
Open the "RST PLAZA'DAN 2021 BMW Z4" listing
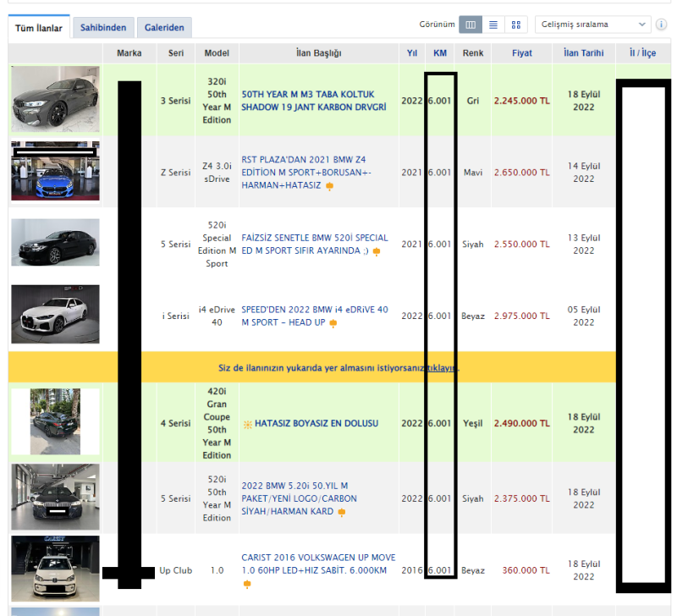[306, 173]
